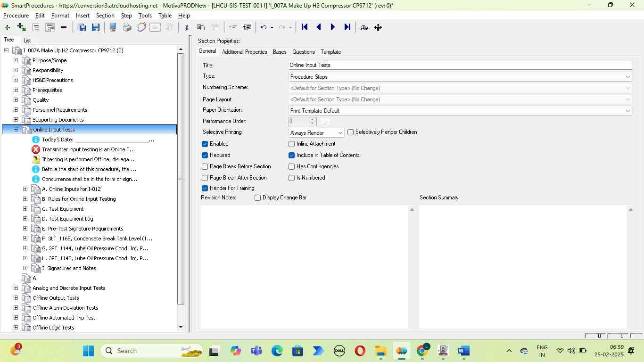Switch to the Bases tab
The image size is (644, 362).
pos(280,52)
